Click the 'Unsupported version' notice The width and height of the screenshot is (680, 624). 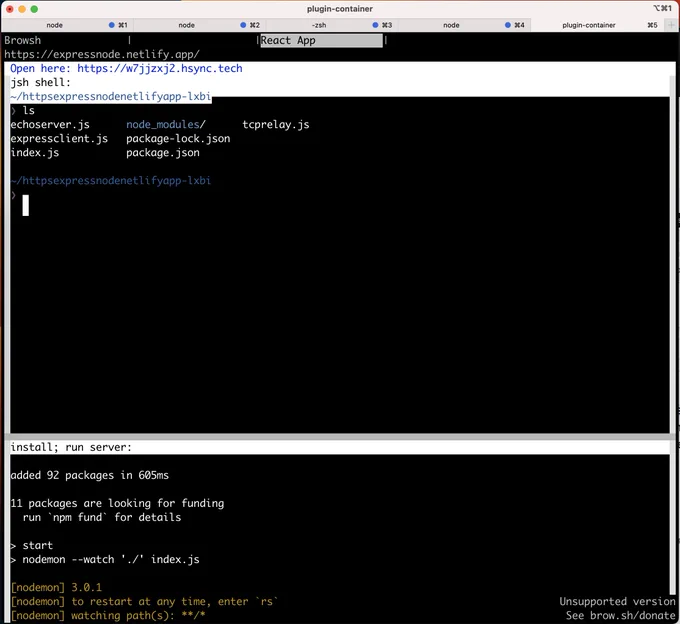click(x=617, y=601)
